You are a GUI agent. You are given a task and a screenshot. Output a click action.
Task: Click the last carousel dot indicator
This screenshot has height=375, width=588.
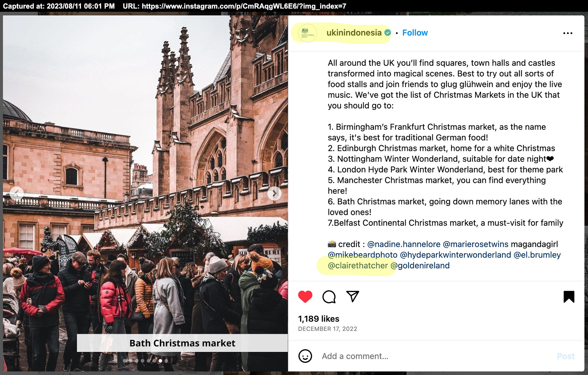(x=166, y=361)
